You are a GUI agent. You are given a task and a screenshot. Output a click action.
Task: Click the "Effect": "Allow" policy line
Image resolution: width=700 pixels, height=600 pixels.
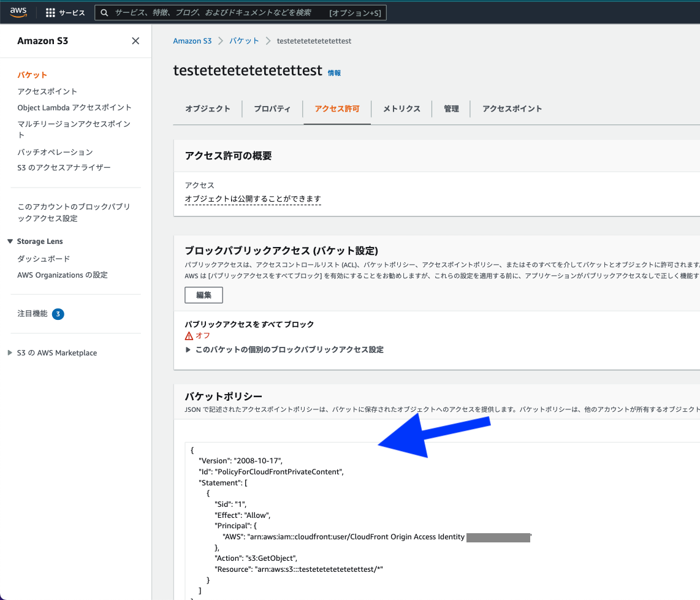click(x=242, y=515)
